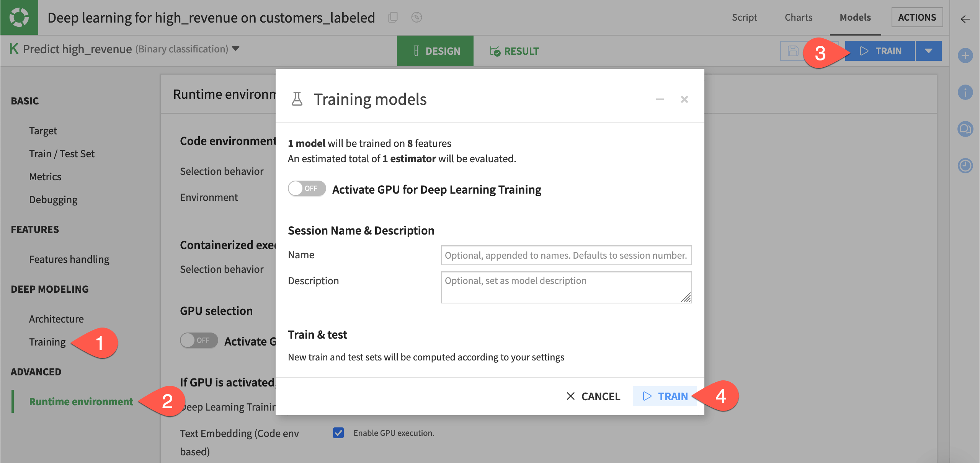Viewport: 980px width, 463px height.
Task: Click CANCEL in the Training models dialog
Action: pos(593,396)
